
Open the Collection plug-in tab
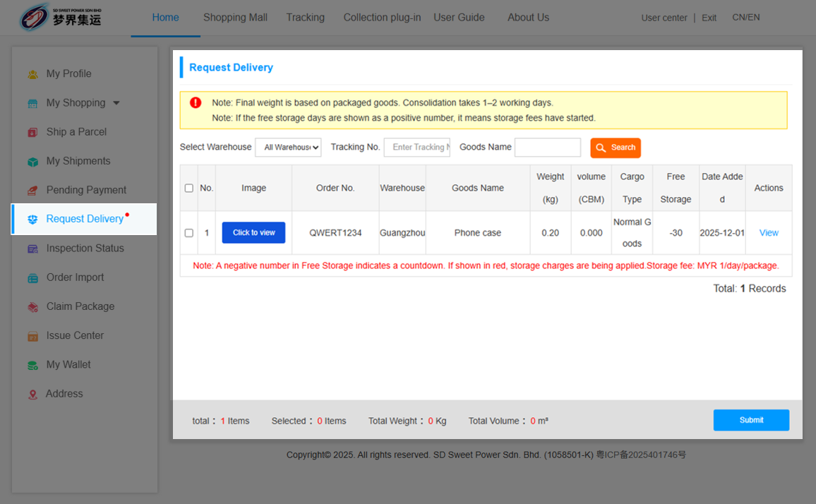click(382, 18)
